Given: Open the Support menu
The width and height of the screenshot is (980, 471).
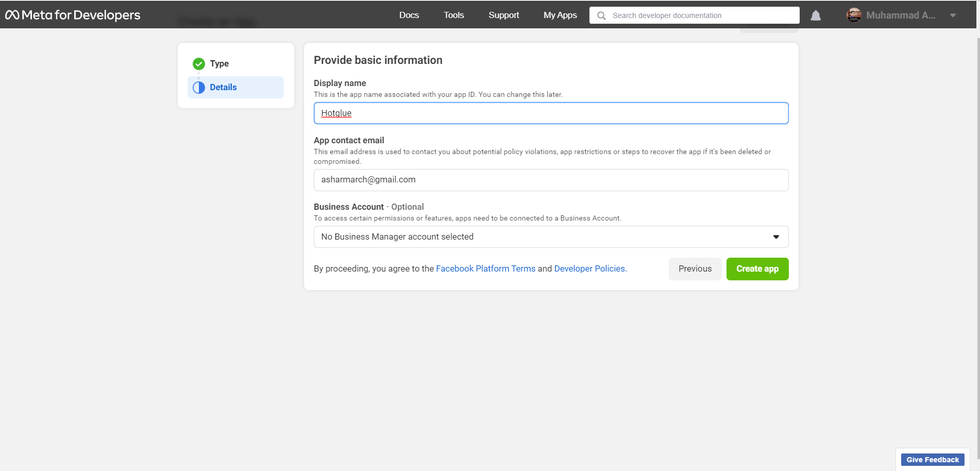Looking at the screenshot, I should (504, 15).
